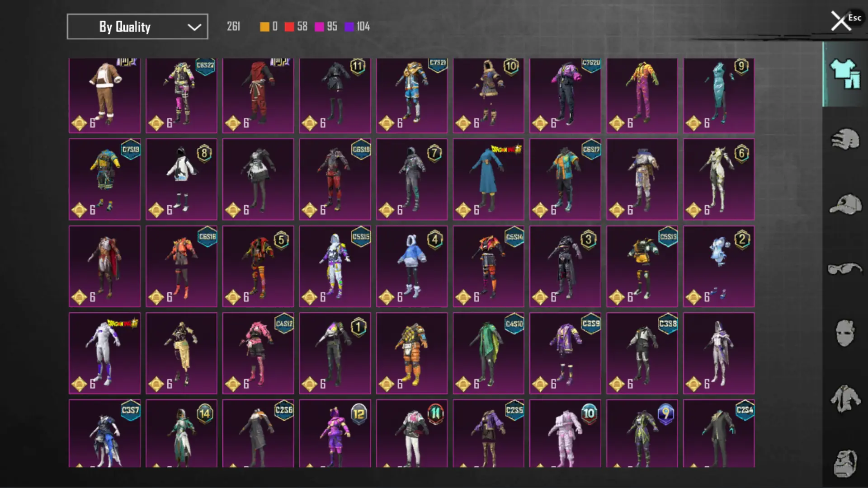Select the jacket tops category icon

pyautogui.click(x=844, y=399)
